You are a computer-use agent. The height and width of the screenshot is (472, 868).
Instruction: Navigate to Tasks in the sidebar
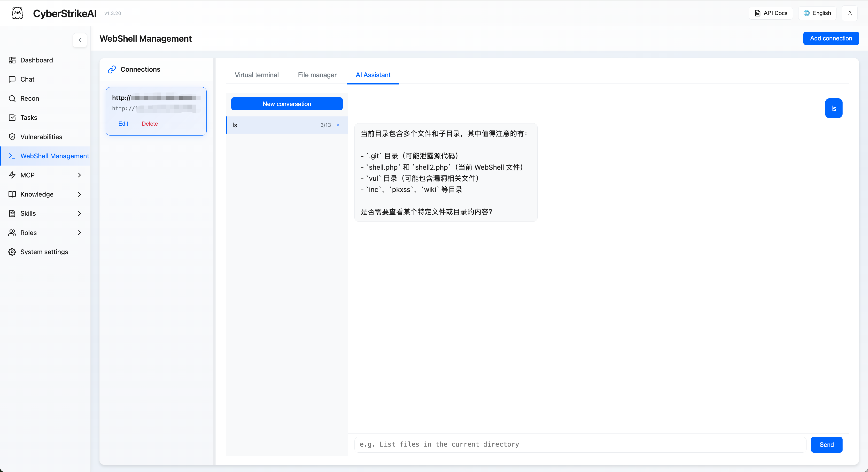point(28,117)
